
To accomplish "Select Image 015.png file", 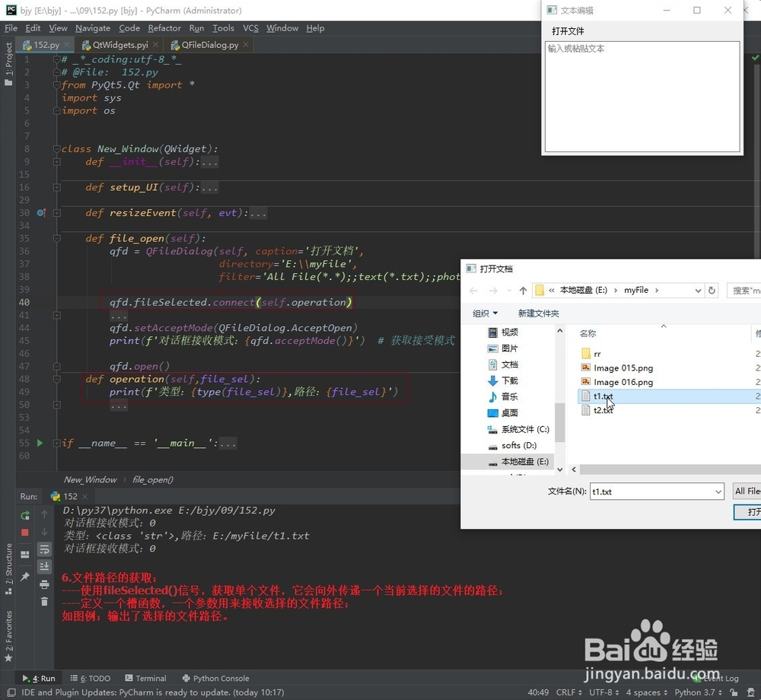I will (622, 367).
